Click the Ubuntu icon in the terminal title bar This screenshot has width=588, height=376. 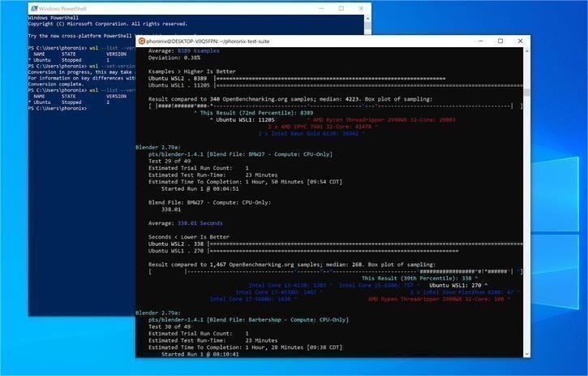pyautogui.click(x=142, y=41)
